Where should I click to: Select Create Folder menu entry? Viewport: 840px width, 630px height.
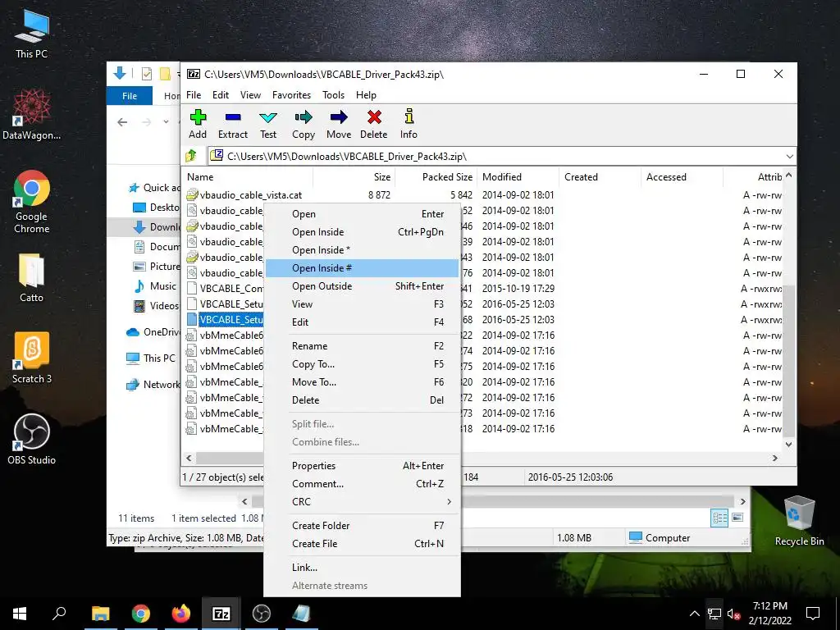click(362, 526)
